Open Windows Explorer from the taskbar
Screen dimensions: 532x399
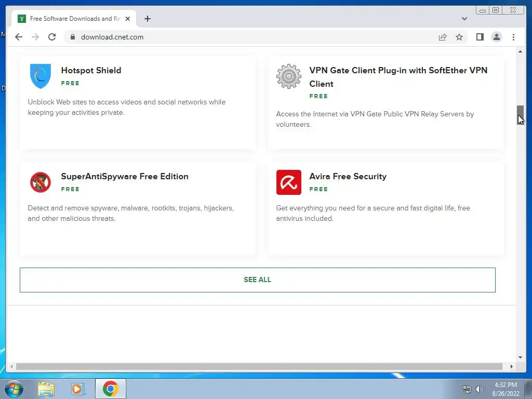pos(46,389)
